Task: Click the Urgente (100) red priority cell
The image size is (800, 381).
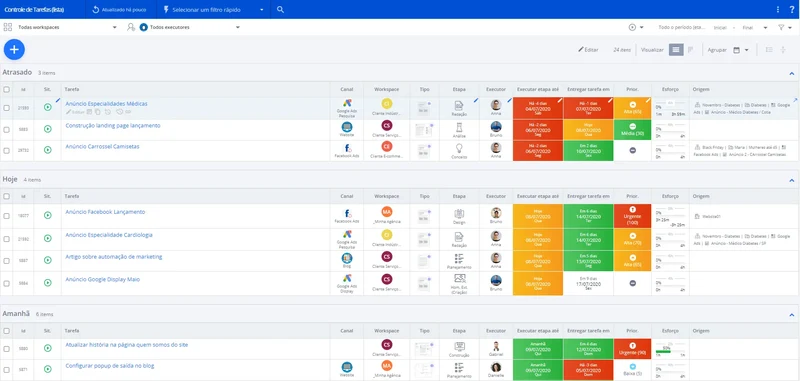Action: pos(633,216)
